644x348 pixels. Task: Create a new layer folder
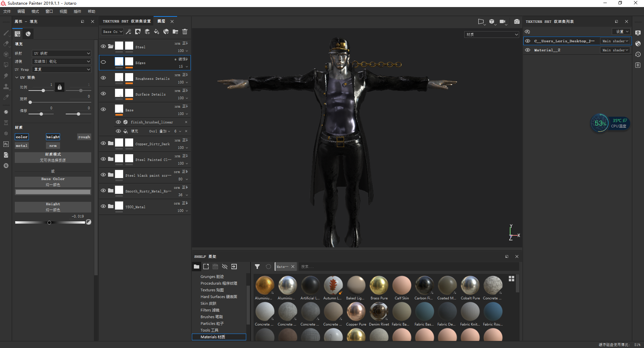[175, 32]
